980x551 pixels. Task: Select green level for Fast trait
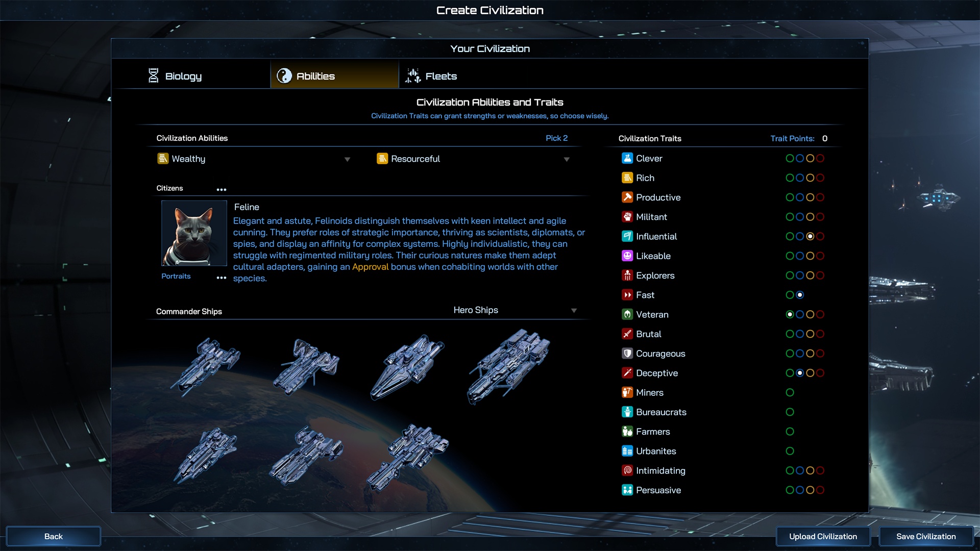(x=790, y=295)
